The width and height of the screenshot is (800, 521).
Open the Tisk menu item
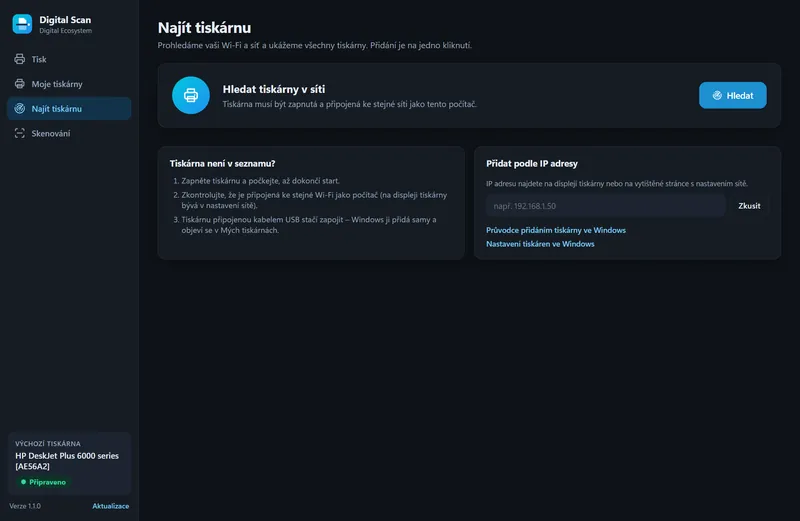pyautogui.click(x=69, y=59)
